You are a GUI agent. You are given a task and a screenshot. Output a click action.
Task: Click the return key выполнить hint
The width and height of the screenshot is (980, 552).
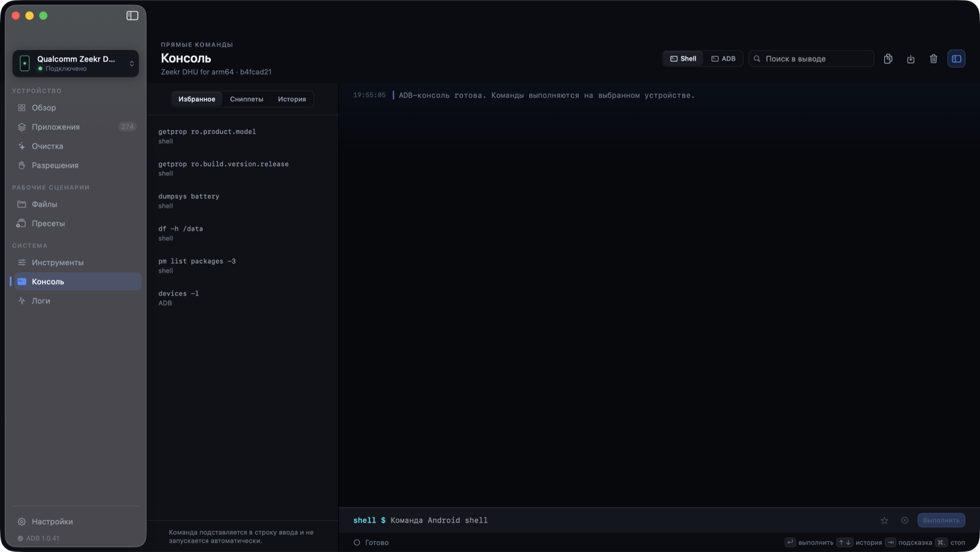809,543
